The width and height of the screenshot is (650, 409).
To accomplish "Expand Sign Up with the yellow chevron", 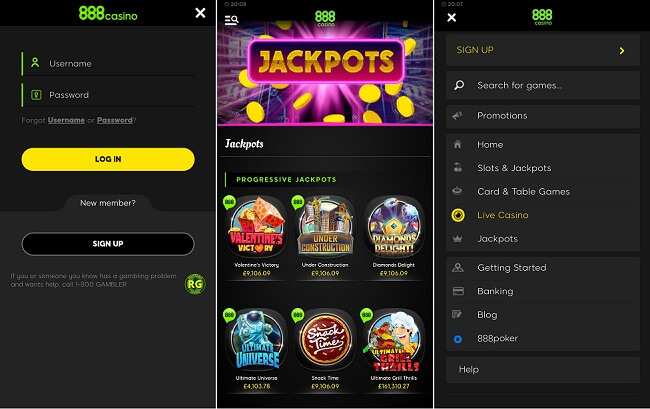I will coord(621,51).
